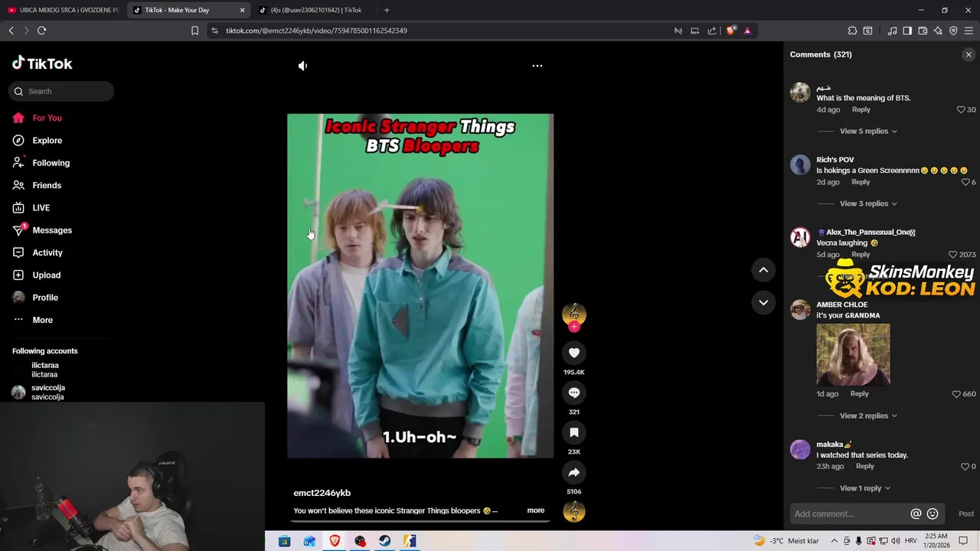Like makaka's comment
This screenshot has width=980, height=551.
[965, 466]
